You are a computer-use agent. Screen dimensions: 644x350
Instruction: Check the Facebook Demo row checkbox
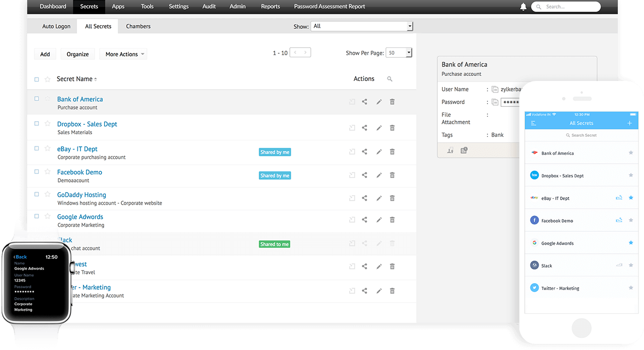click(36, 171)
